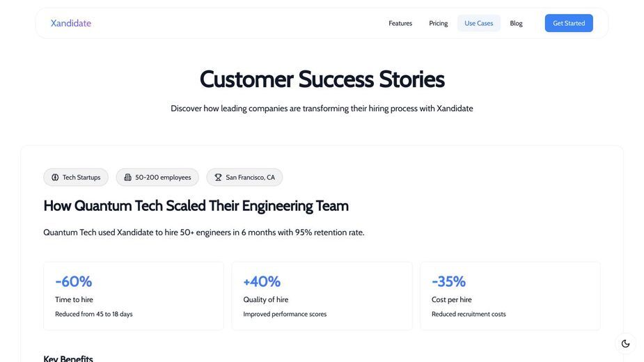Click the -35% Cost per hire card
The image size is (644, 362).
510,296
